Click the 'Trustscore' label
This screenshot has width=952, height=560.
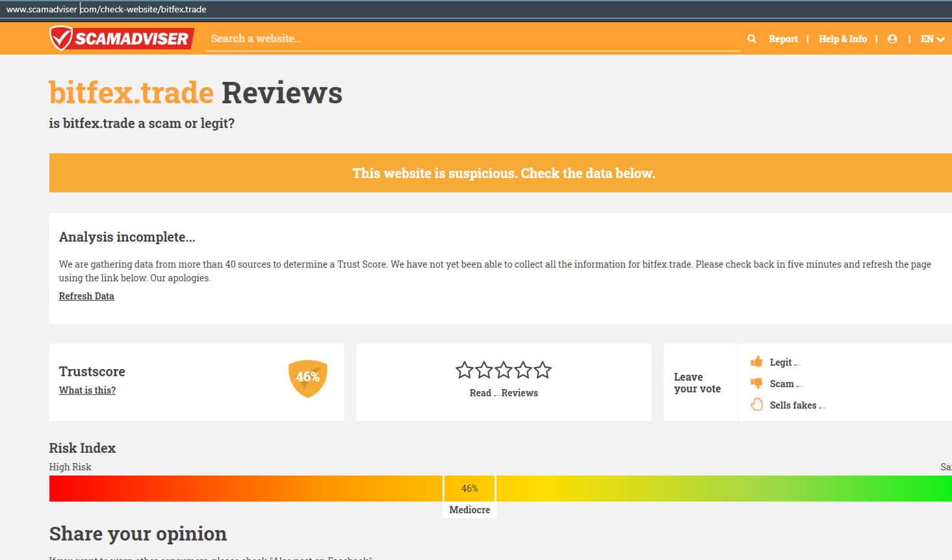pos(92,372)
